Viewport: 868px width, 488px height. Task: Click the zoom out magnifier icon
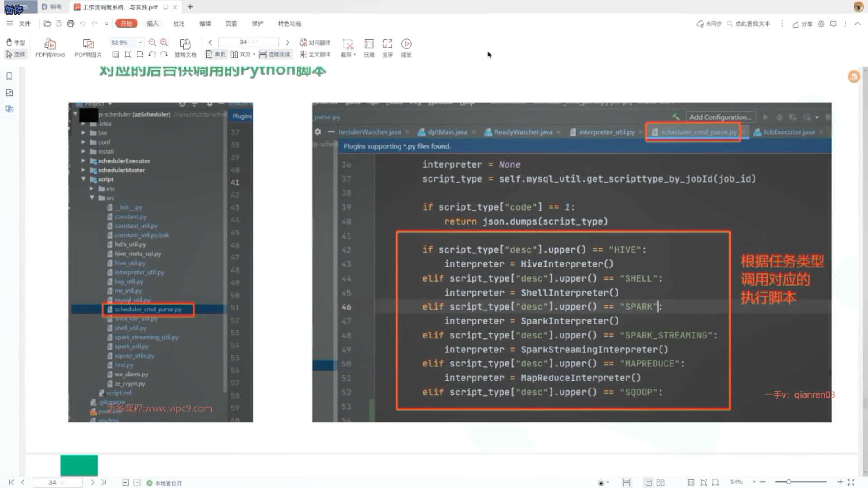(x=152, y=42)
